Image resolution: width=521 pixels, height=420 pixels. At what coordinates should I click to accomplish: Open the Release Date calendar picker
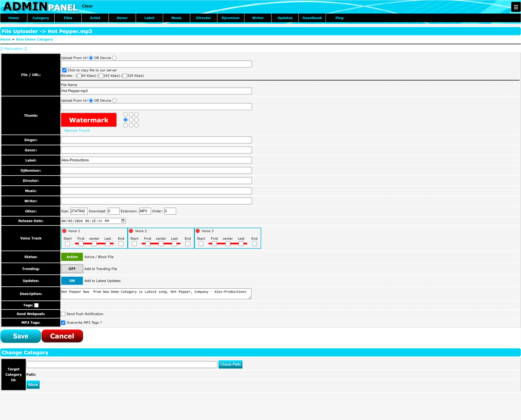[123, 221]
